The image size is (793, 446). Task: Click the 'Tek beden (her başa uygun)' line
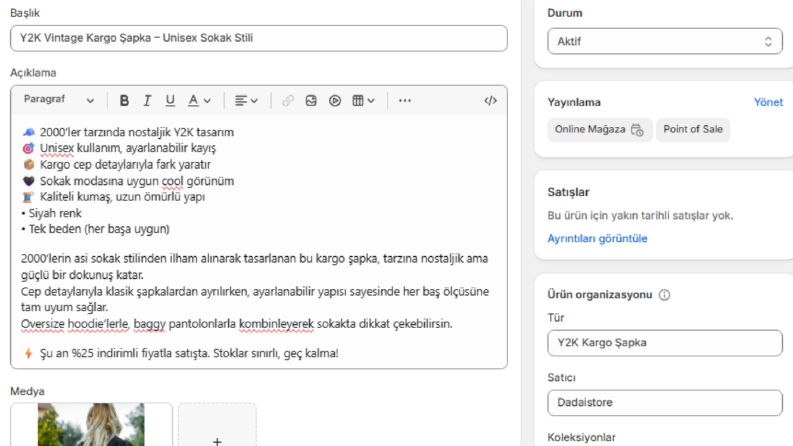click(x=96, y=229)
